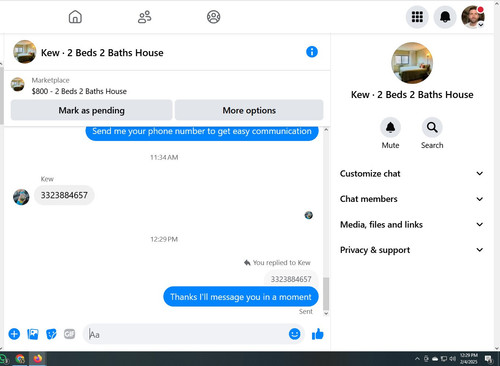
Task: Expand the Customize chat section
Action: click(411, 173)
